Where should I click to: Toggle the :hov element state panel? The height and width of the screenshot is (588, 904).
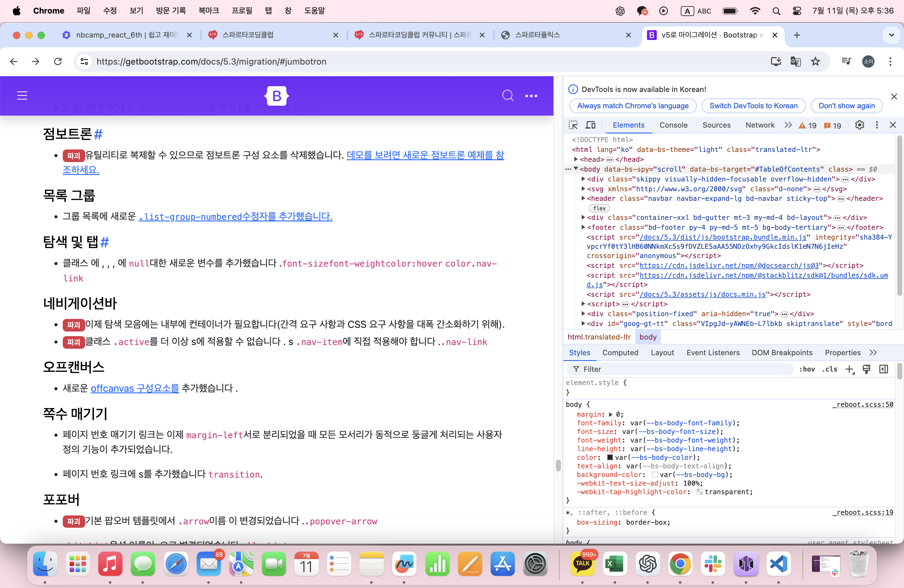[x=807, y=369]
